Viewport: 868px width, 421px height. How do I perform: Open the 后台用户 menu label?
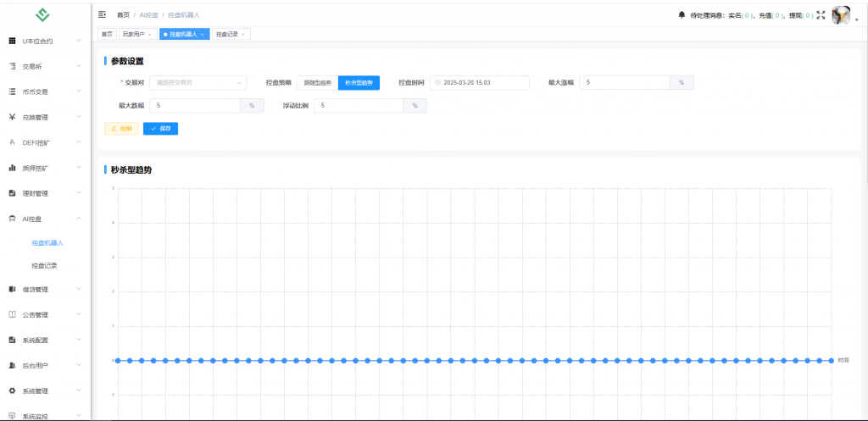coord(35,366)
